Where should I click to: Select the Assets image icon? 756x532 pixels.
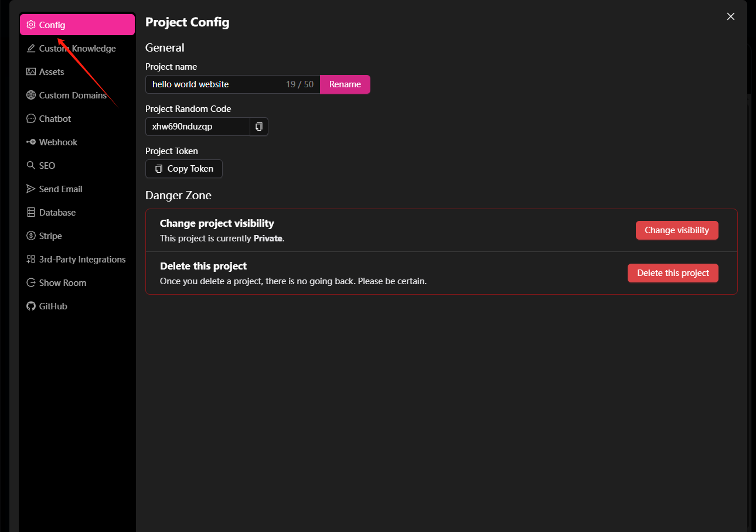tap(31, 72)
